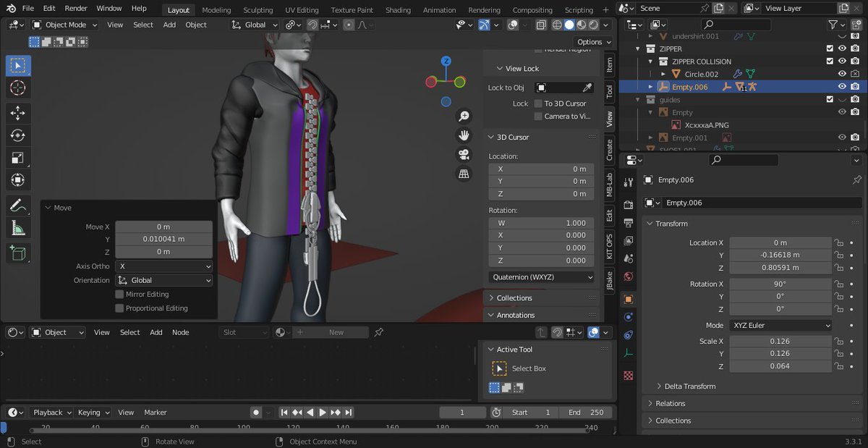Open the Physics properties tab

click(x=628, y=317)
